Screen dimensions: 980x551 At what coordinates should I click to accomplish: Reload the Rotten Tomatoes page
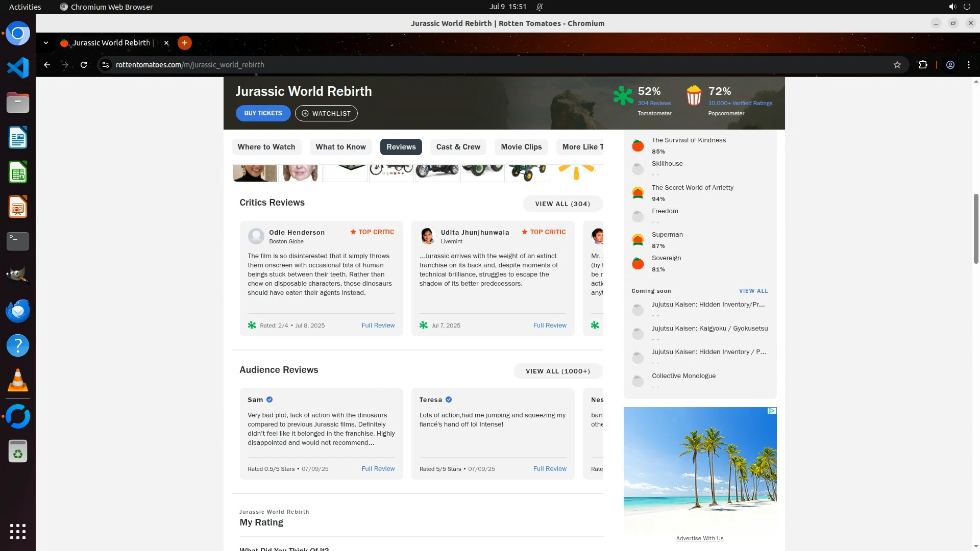[x=84, y=65]
